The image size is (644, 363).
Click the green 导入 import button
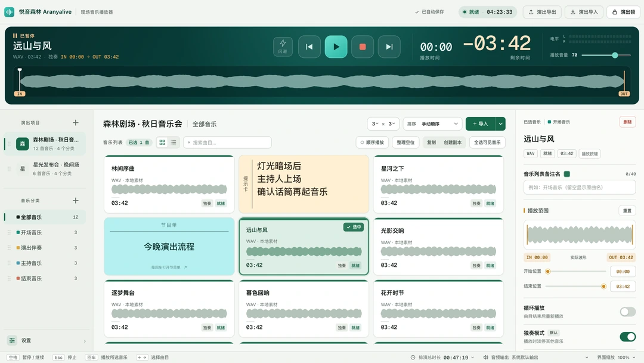tap(481, 124)
